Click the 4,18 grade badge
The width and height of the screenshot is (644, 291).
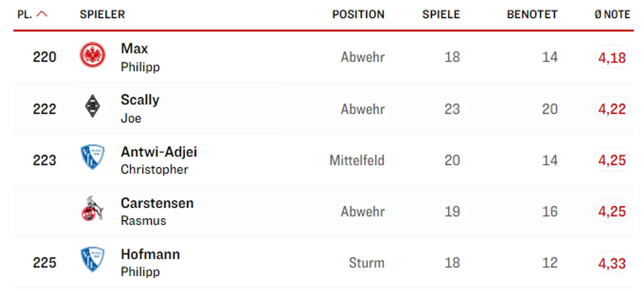[612, 57]
